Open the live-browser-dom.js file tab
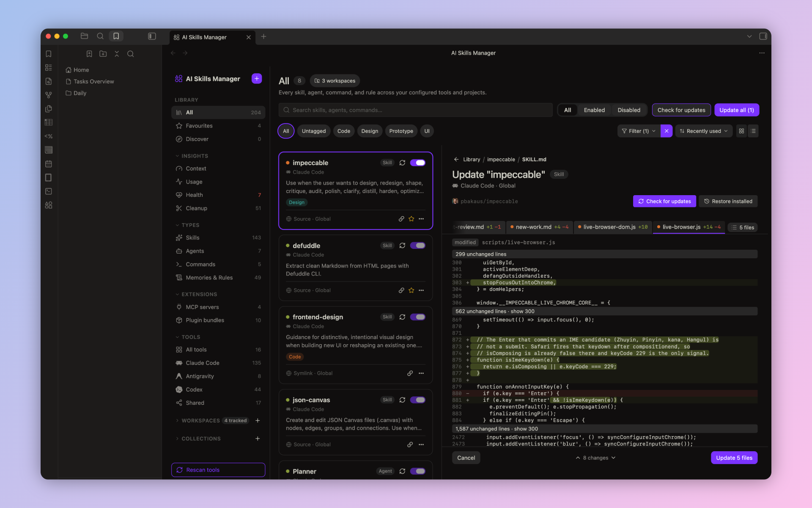The image size is (812, 508). point(612,227)
